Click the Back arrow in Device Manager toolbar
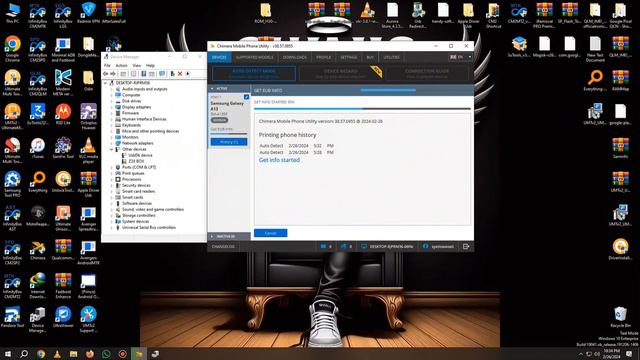 106,74
